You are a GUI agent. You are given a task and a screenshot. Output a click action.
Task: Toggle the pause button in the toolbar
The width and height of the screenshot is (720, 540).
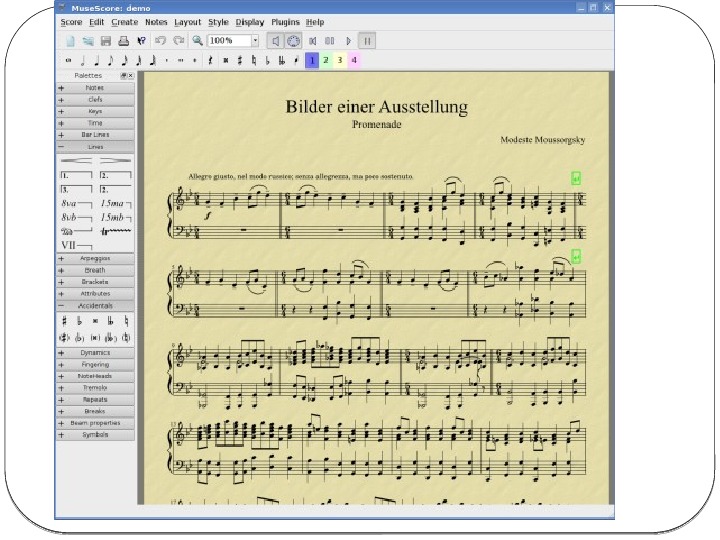tap(367, 41)
